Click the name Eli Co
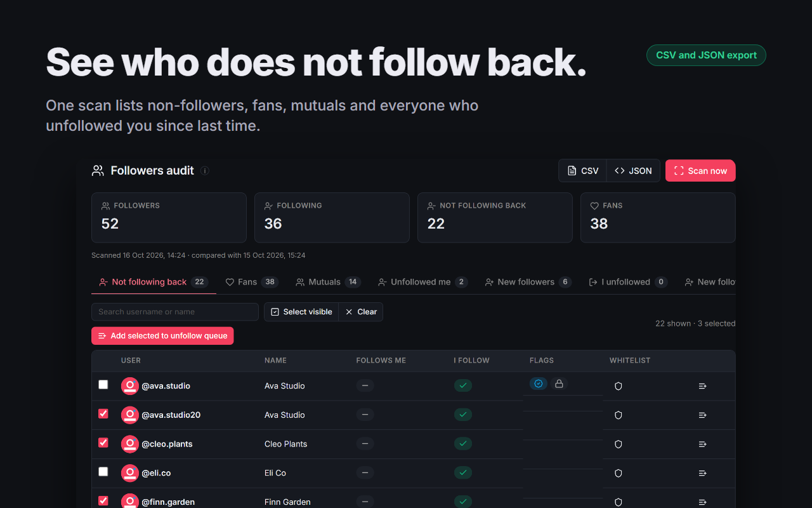Viewport: 812px width, 508px height. (275, 473)
